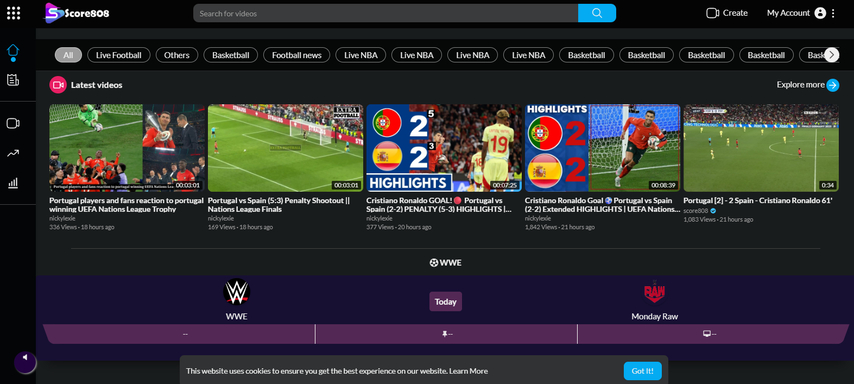
Task: Select the first Basketball category chip
Action: [x=231, y=55]
